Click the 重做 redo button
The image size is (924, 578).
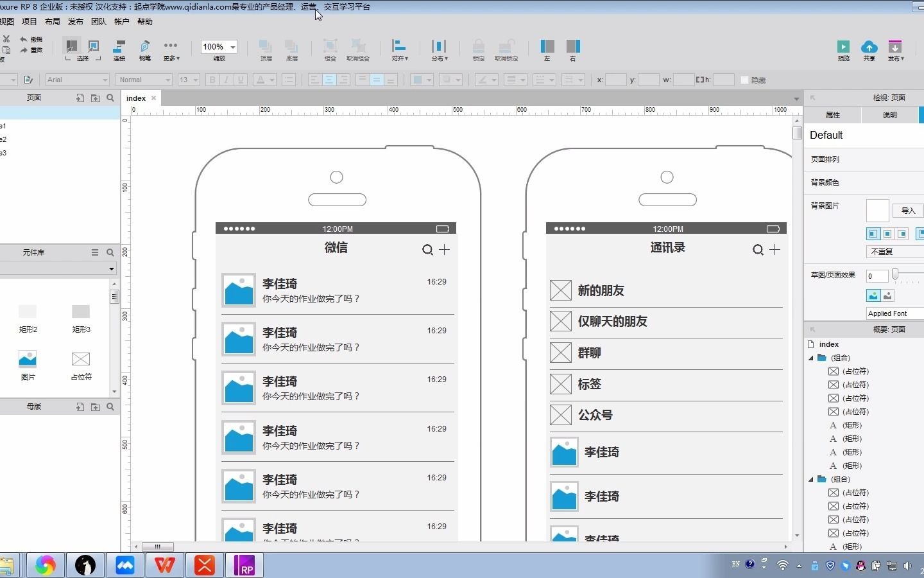[x=31, y=50]
